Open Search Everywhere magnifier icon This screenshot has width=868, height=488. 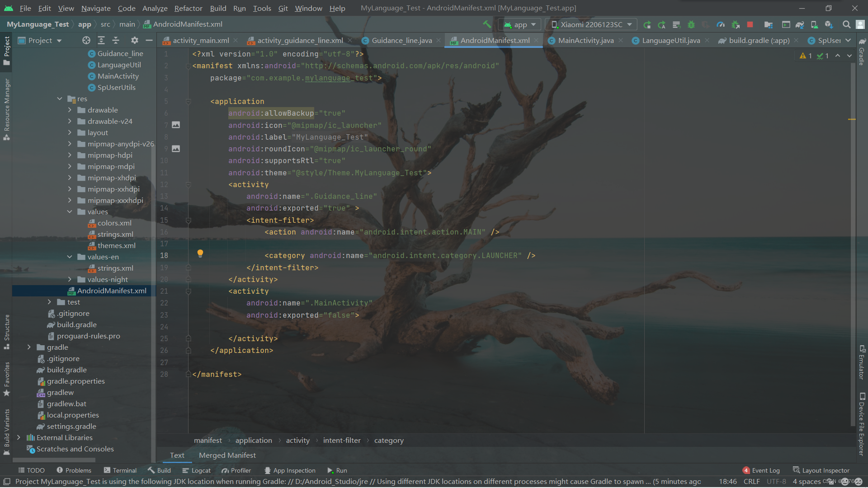846,24
